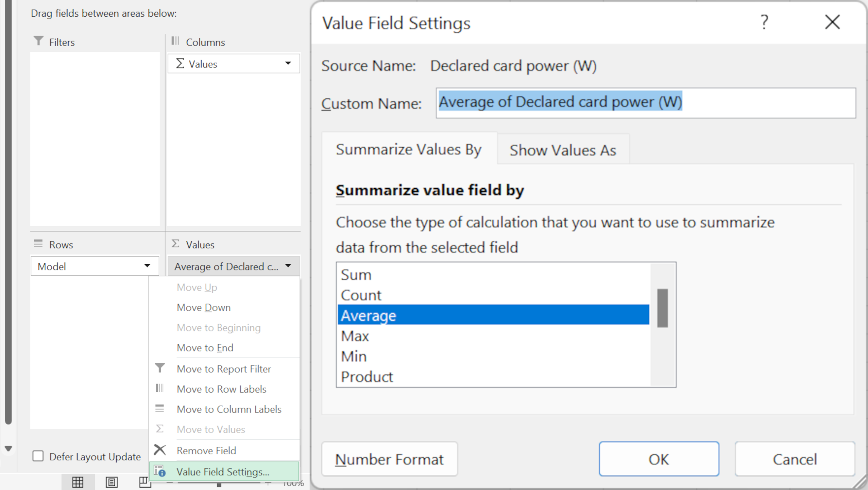Open the Model field dropdown in Rows
Image resolution: width=868 pixels, height=490 pixels.
pyautogui.click(x=147, y=266)
